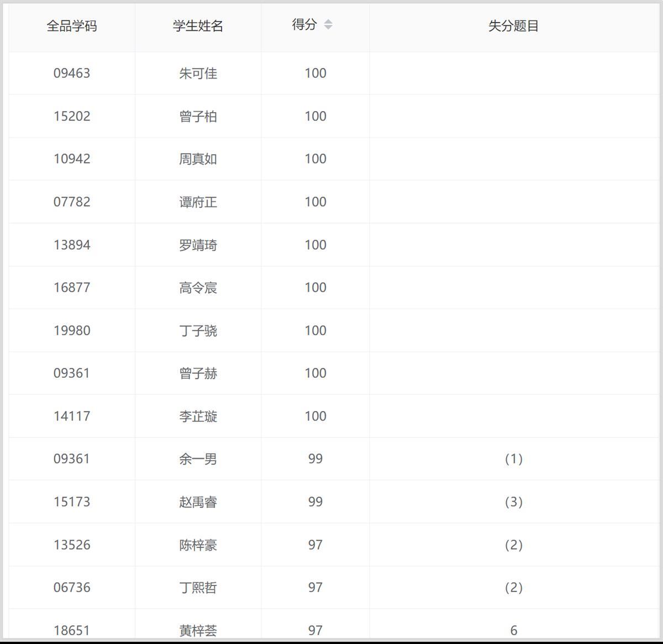
Task: Click the lost question (2) for 丁熙哲
Action: click(513, 588)
